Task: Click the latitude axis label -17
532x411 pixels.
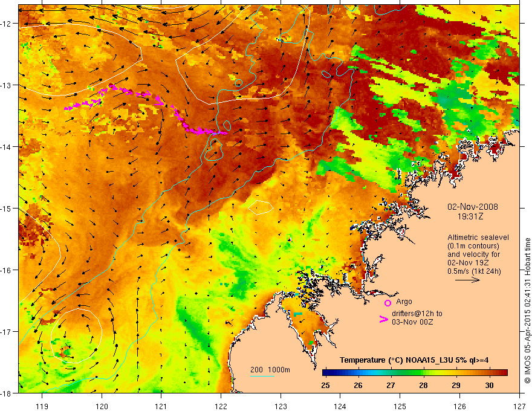Action: (x=6, y=331)
